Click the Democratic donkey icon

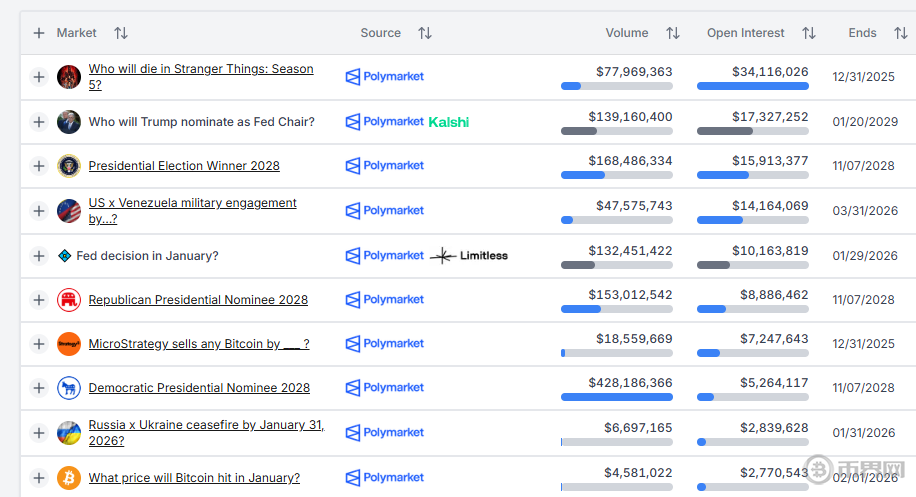[x=69, y=388]
